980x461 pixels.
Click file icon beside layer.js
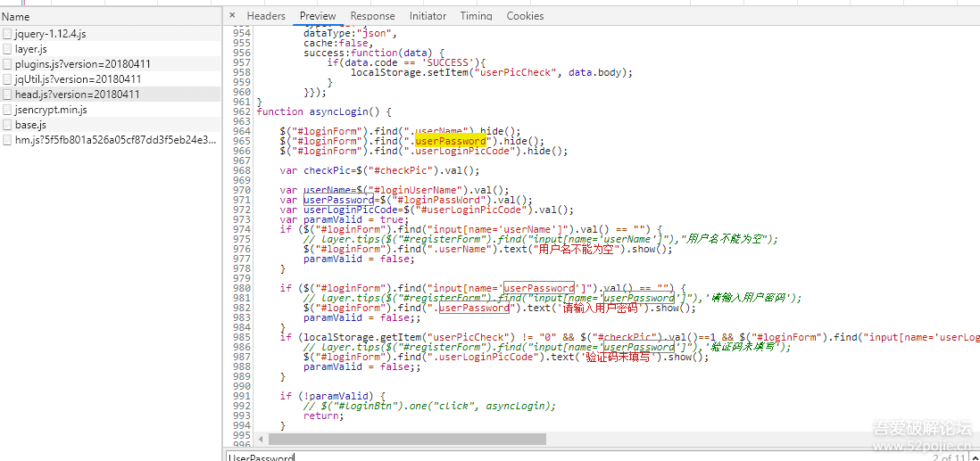pyautogui.click(x=7, y=49)
